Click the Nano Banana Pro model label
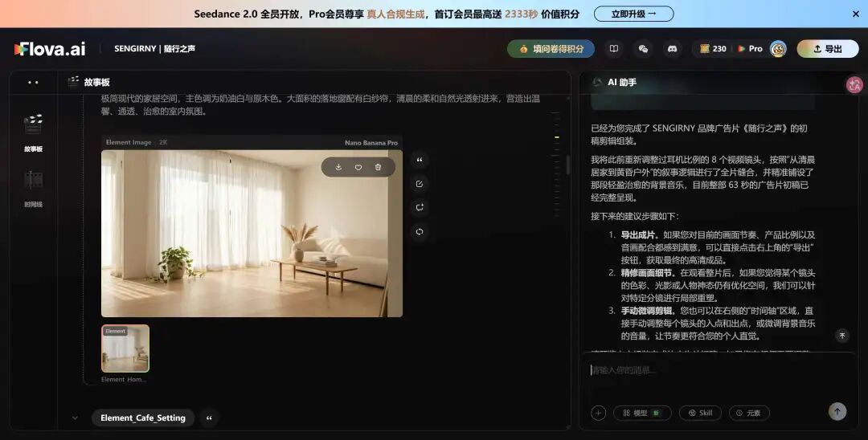Screen dimensions: 868x440 click(371, 143)
